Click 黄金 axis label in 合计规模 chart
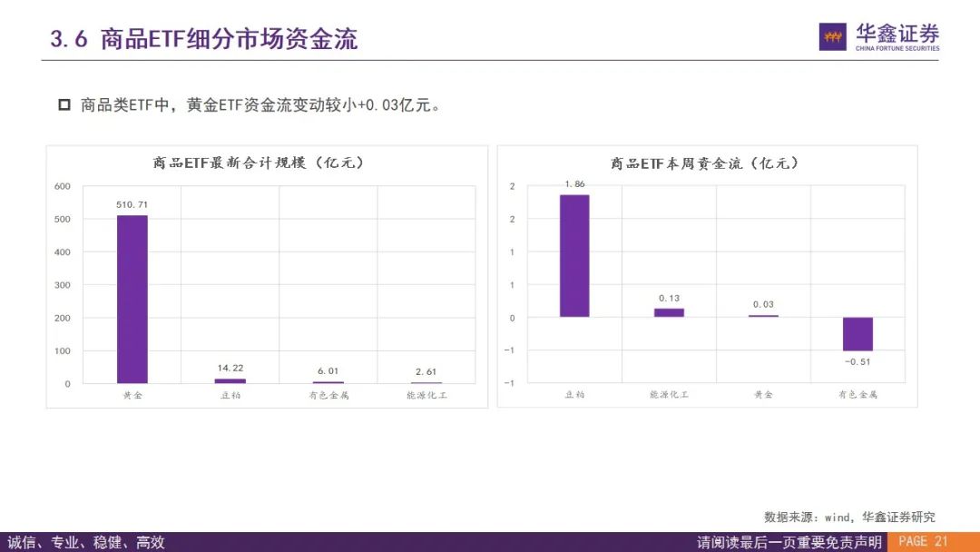Viewport: 980px width, 552px height. click(x=132, y=395)
